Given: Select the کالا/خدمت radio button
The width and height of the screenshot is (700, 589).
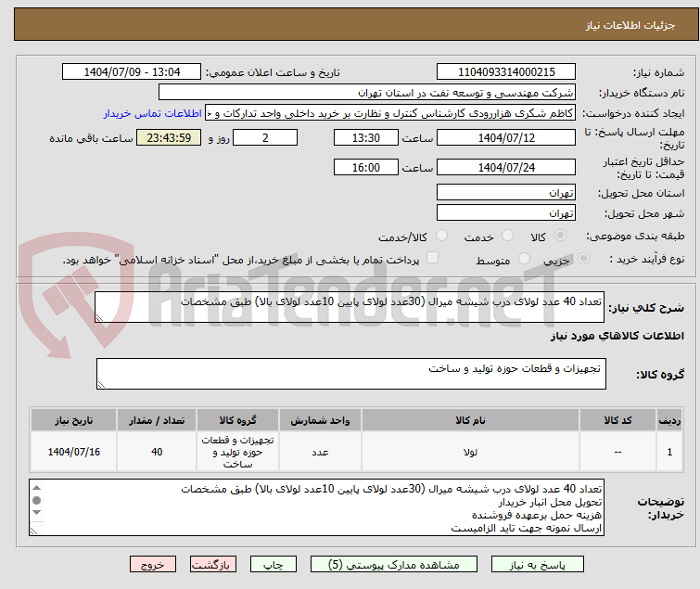Looking at the screenshot, I should point(441,235).
